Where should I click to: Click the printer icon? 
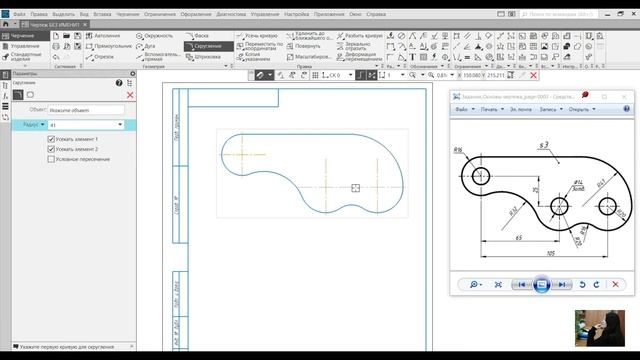56,46
